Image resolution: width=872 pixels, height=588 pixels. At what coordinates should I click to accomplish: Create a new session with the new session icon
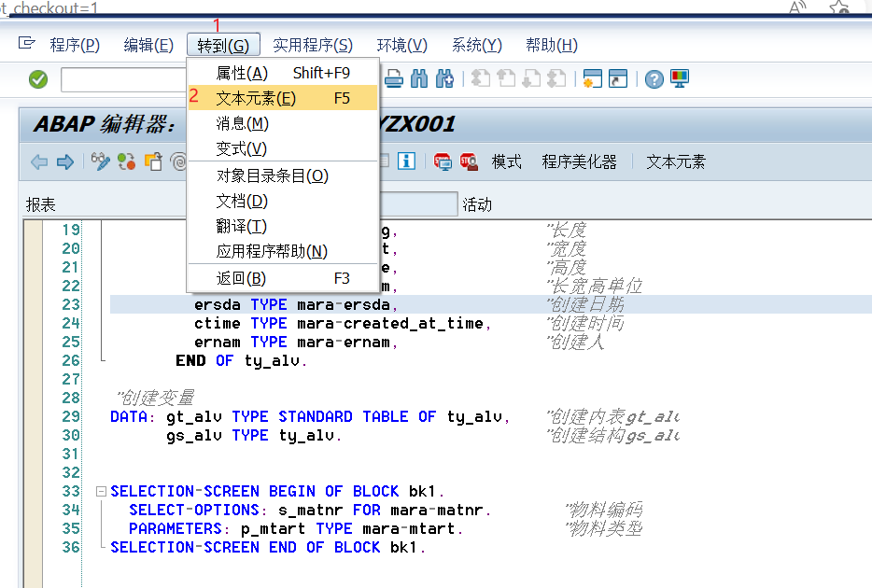pos(592,79)
